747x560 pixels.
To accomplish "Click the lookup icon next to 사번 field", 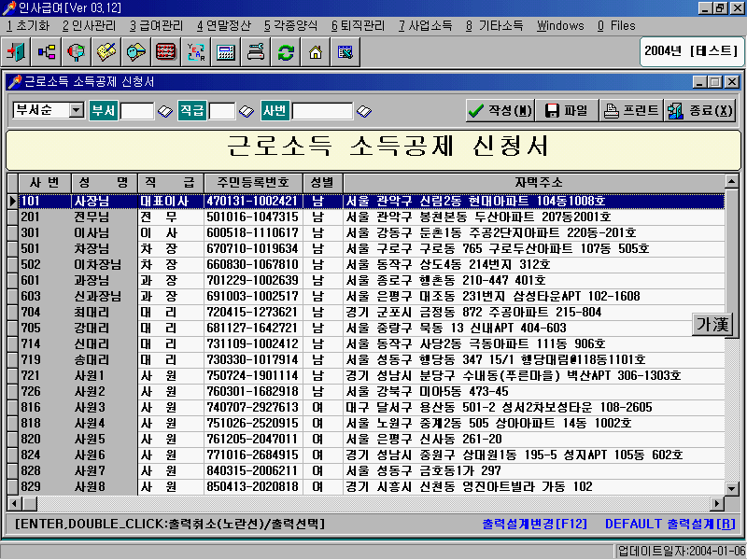I will click(364, 111).
